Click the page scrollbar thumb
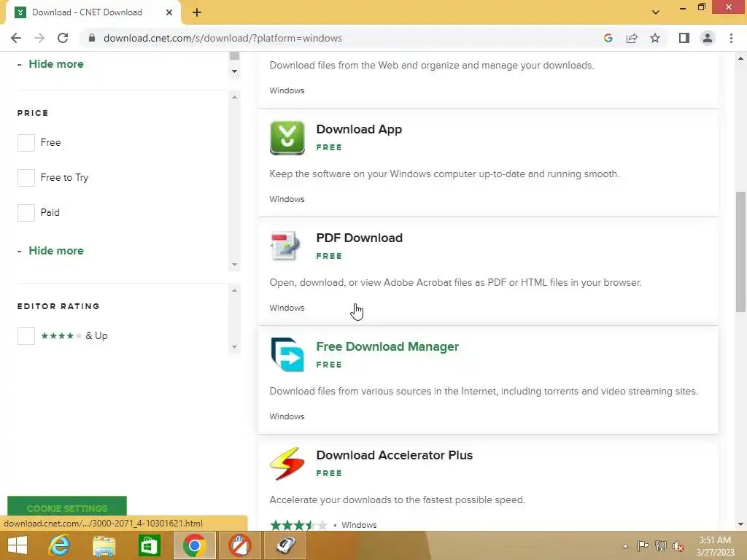The image size is (747, 560). pyautogui.click(x=740, y=252)
